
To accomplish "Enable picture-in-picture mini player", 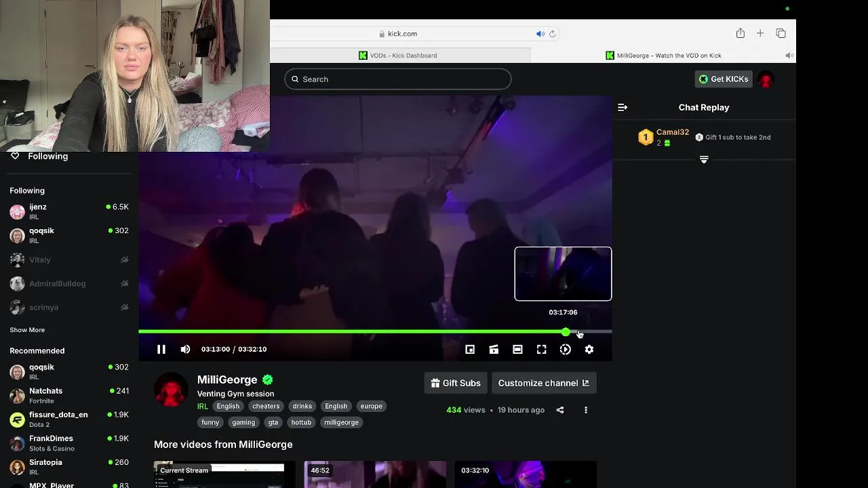I will [x=470, y=349].
